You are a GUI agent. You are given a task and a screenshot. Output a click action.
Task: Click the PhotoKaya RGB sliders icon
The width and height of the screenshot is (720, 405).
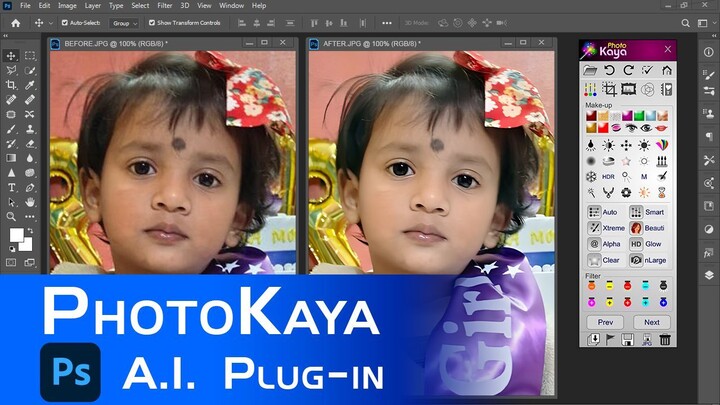(590, 89)
